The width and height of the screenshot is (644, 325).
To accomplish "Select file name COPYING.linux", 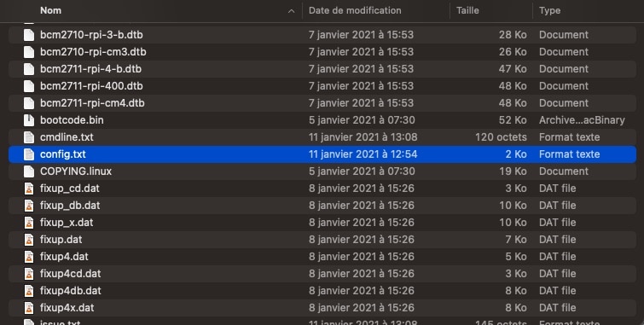I will 76,171.
